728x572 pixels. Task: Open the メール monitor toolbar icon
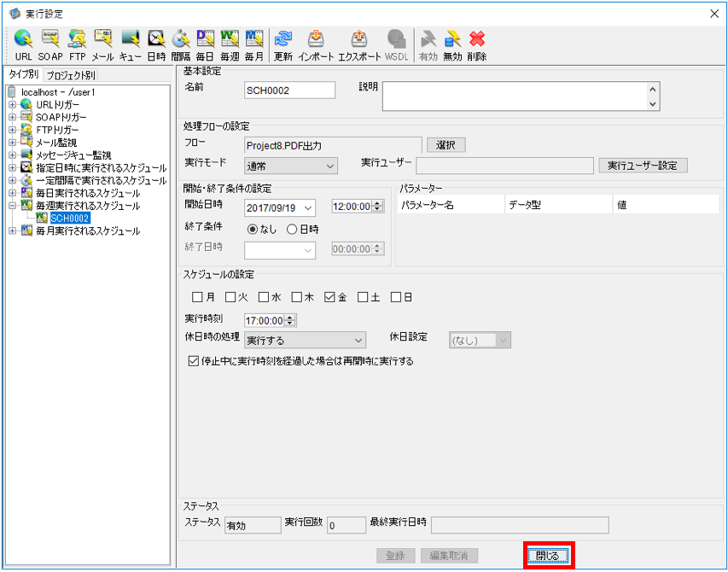102,45
